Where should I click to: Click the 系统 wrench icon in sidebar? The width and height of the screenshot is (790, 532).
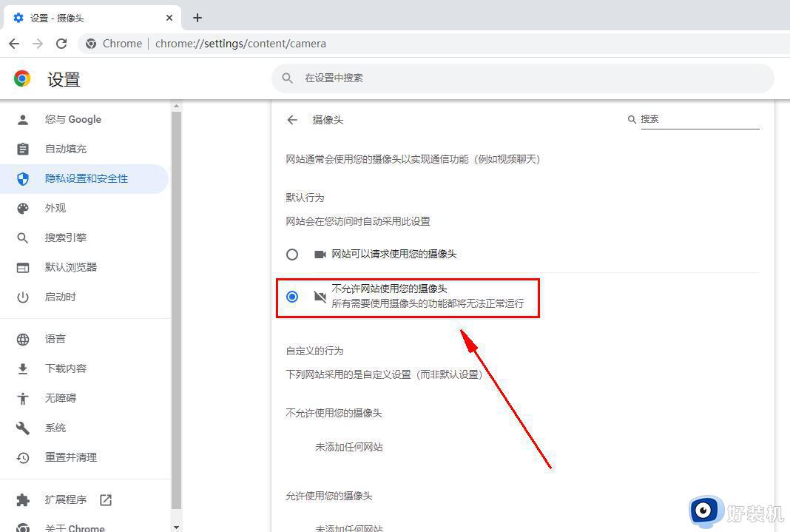tap(23, 428)
